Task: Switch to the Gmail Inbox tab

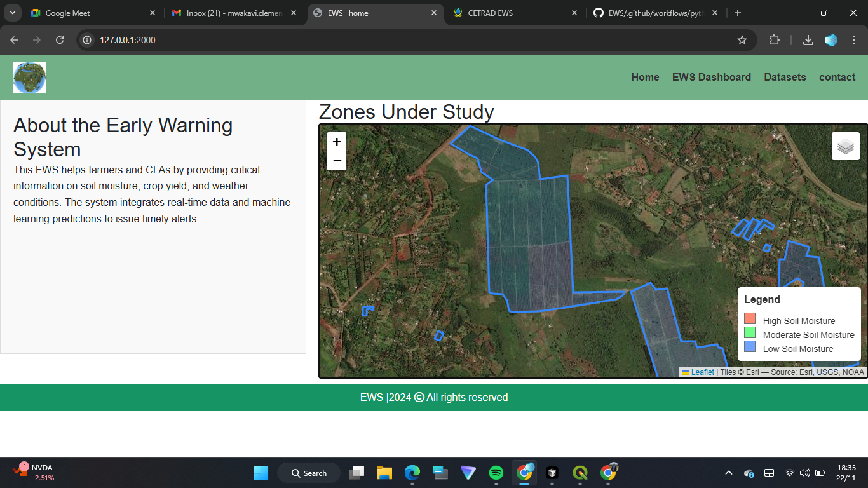Action: pos(234,13)
